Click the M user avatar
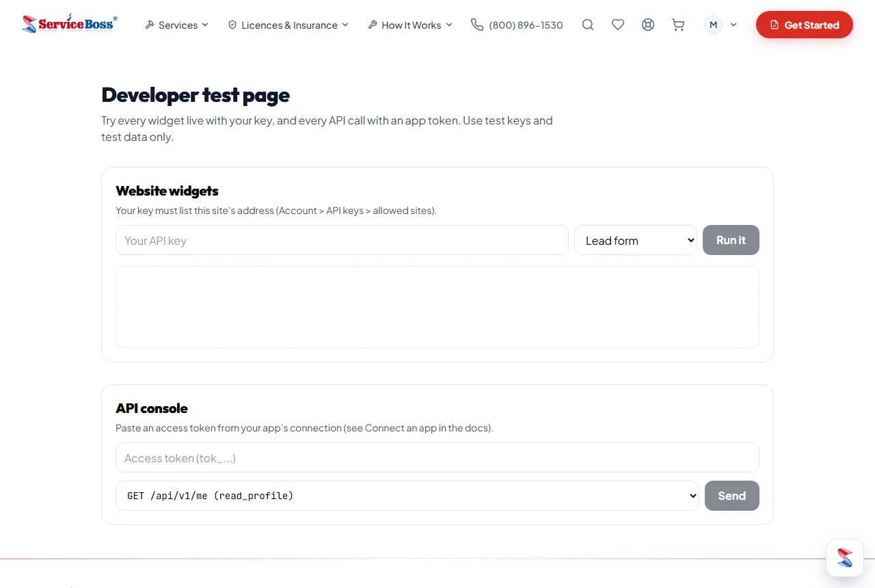875x588 pixels. click(714, 25)
